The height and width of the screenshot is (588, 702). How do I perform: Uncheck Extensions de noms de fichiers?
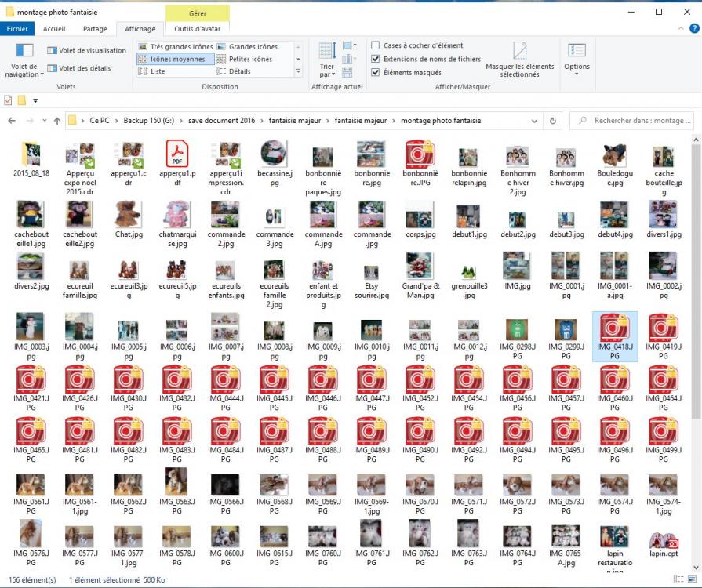point(376,59)
